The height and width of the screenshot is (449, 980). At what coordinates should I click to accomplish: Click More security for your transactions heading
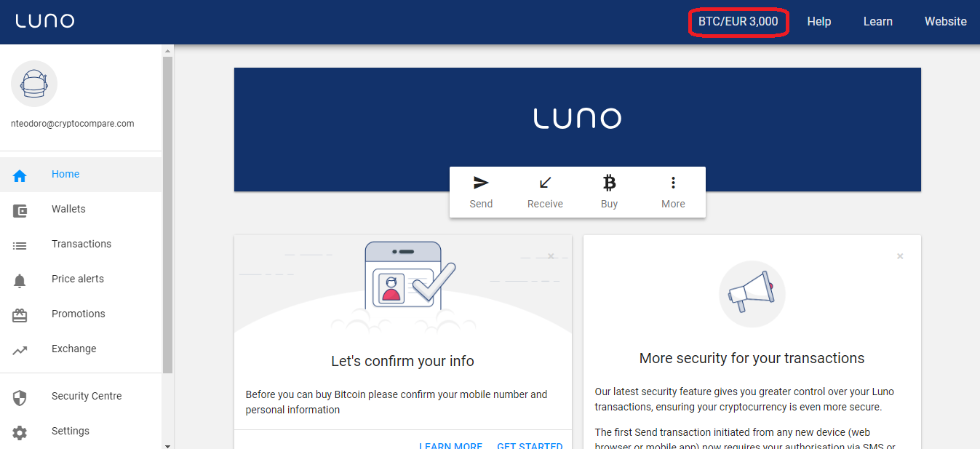pos(752,358)
